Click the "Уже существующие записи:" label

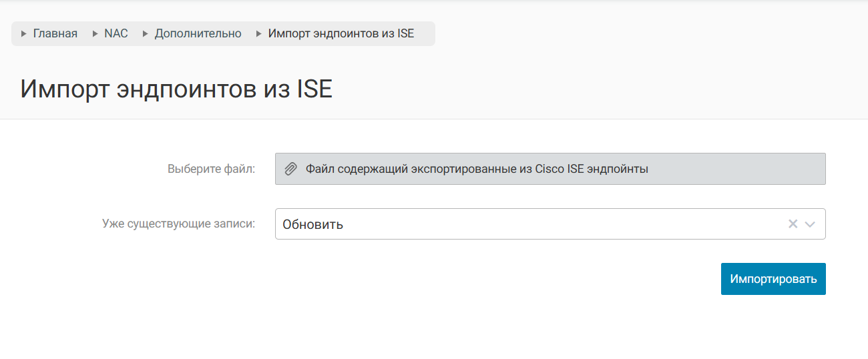(178, 224)
